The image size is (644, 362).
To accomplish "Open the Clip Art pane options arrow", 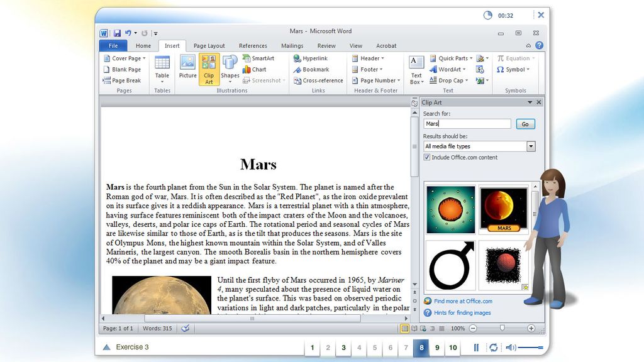I will (x=530, y=102).
